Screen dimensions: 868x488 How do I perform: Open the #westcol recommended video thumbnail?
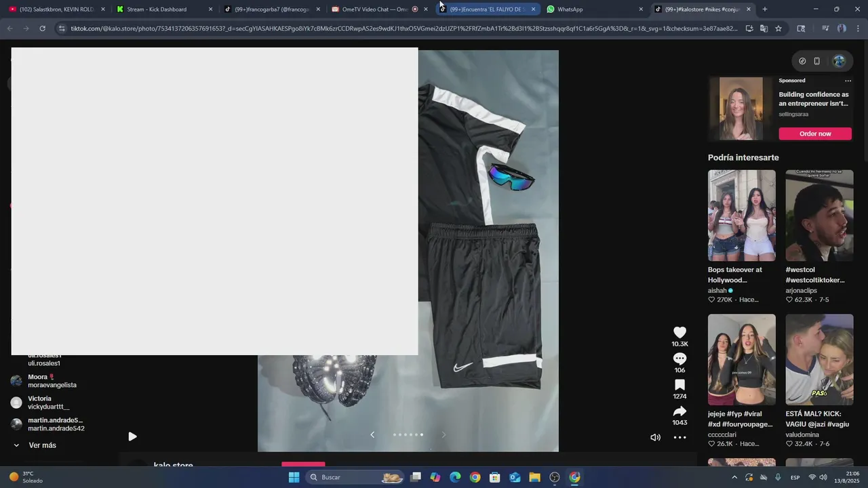[819, 216]
